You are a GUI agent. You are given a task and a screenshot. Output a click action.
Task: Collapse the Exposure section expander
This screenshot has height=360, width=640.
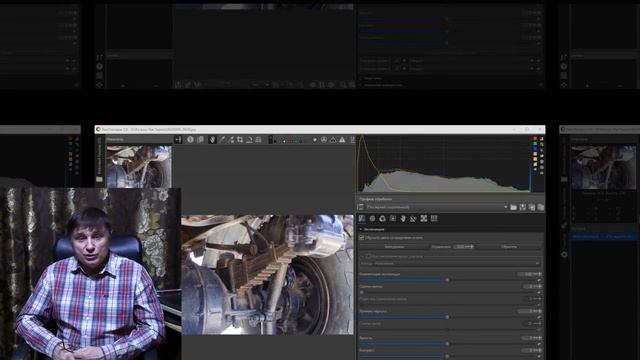tap(361, 229)
